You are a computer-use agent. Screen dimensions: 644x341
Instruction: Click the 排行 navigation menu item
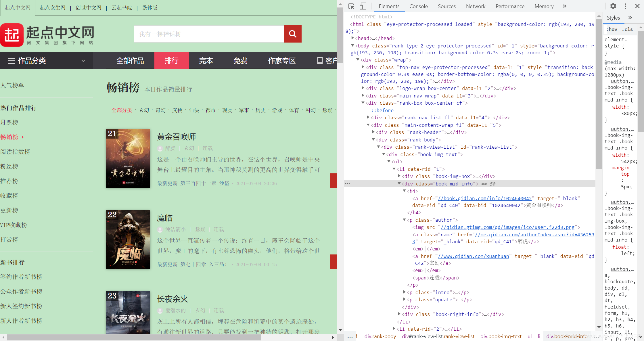[x=171, y=60]
